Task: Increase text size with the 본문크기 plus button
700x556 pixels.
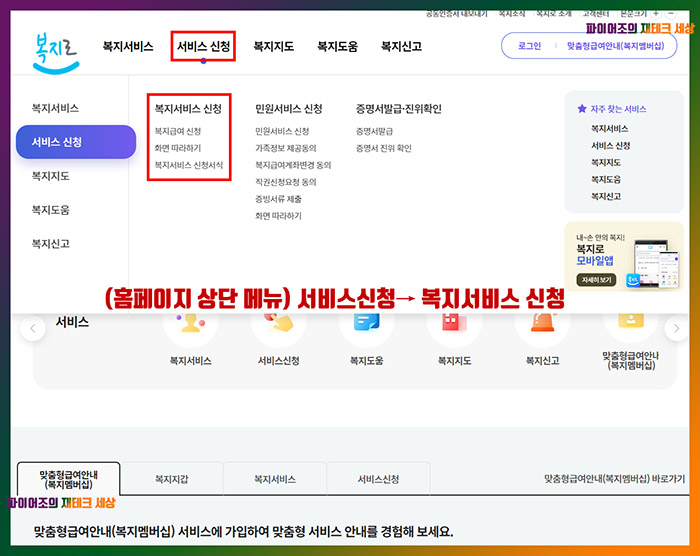Action: point(656,13)
